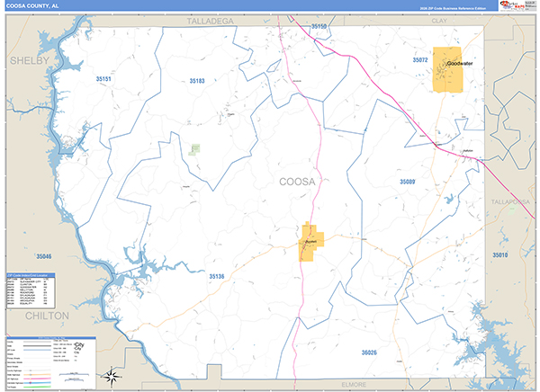Click the ELMORE county label
The image size is (540, 392).
354,385
